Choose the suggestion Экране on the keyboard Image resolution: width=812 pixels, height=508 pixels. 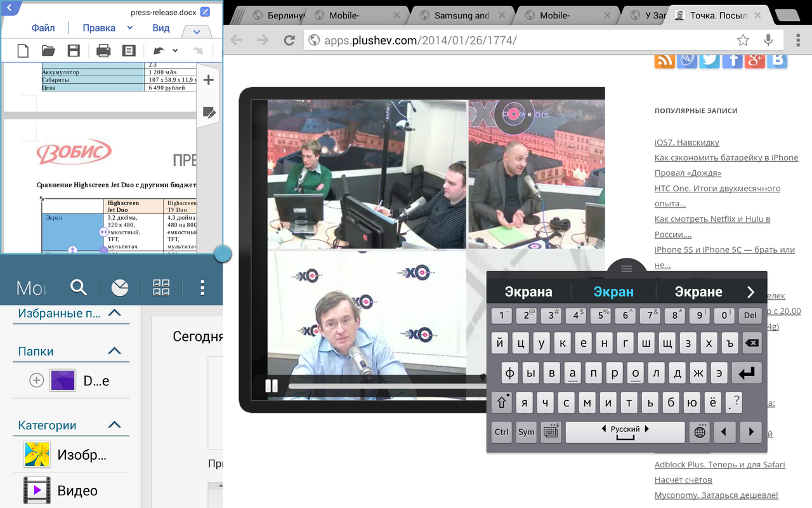coord(698,292)
